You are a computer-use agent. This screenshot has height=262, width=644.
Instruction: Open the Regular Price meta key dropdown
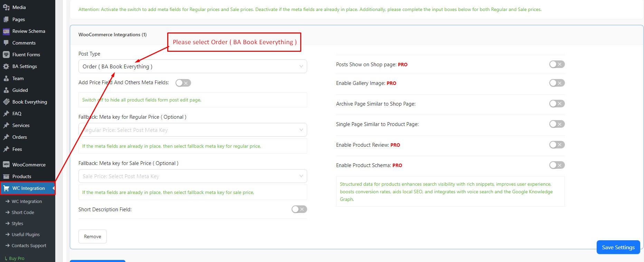tap(193, 130)
